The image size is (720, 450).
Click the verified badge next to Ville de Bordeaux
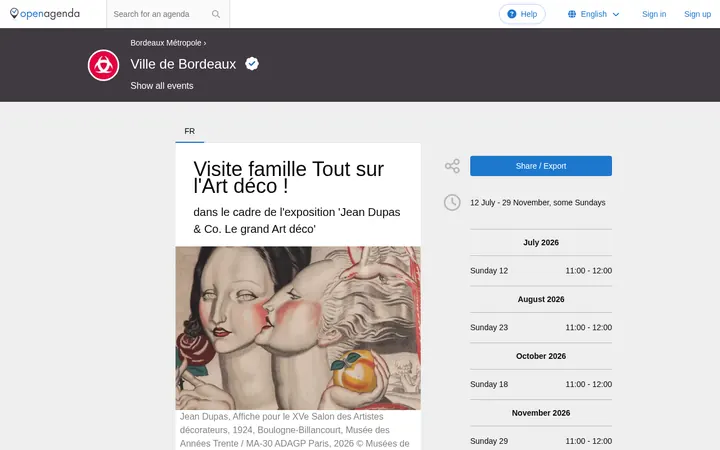252,64
